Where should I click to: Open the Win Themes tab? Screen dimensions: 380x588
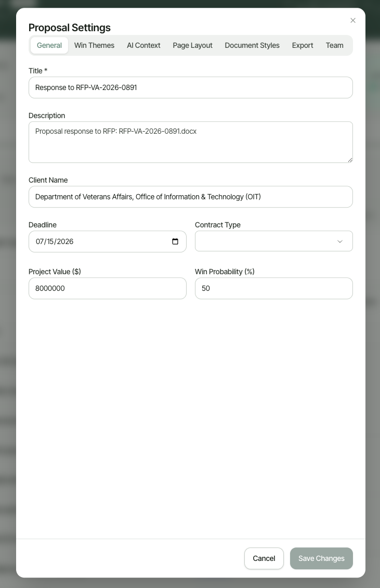(x=94, y=45)
